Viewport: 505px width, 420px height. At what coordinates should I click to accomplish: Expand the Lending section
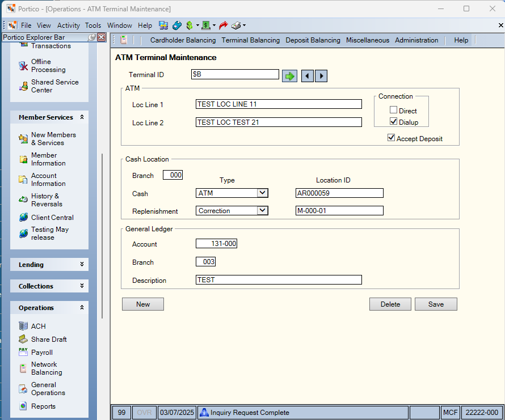82,264
